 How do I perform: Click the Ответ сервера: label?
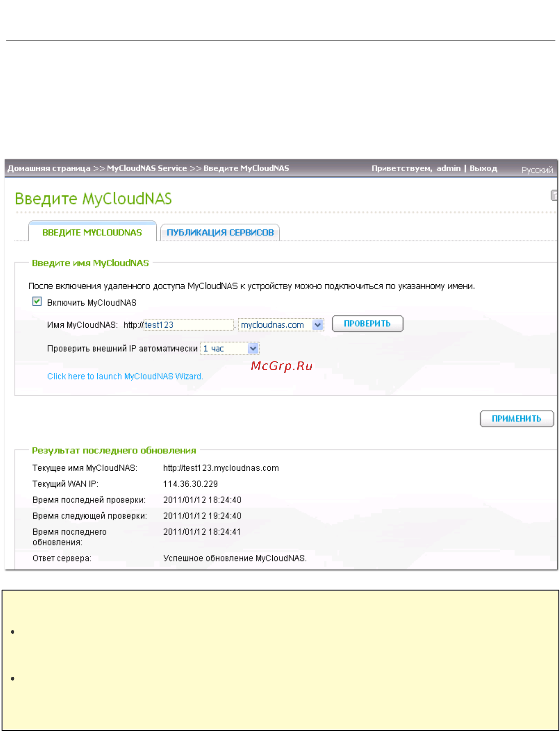62,559
